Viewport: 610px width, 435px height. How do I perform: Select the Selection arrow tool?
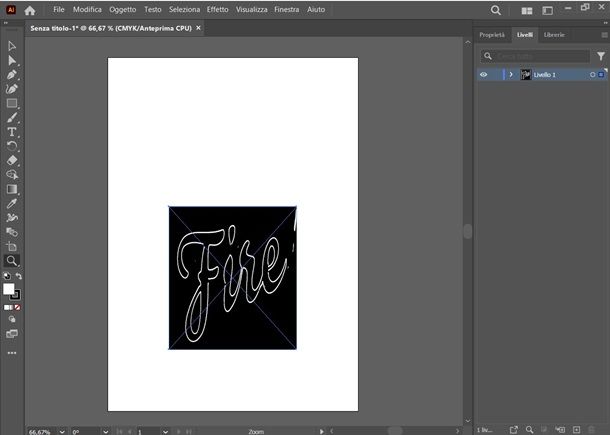(x=12, y=46)
